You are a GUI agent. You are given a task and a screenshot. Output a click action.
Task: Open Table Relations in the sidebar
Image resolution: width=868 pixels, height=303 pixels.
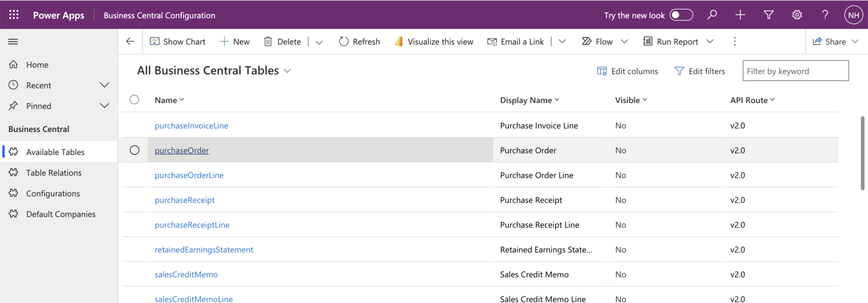54,173
